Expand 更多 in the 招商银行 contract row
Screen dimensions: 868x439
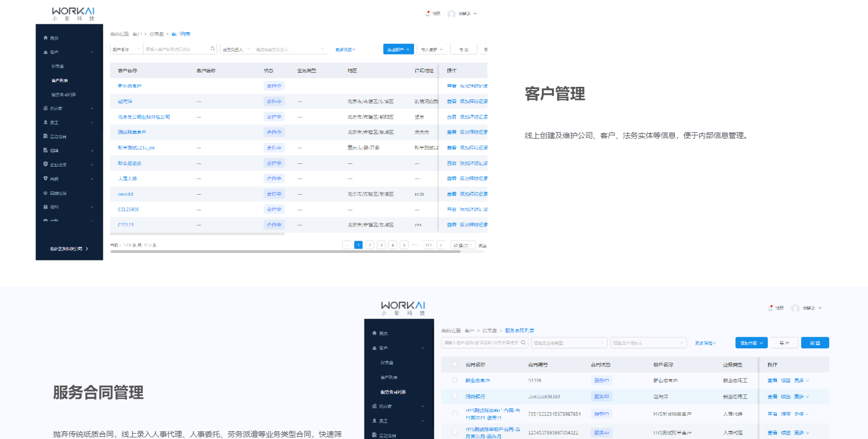(801, 396)
